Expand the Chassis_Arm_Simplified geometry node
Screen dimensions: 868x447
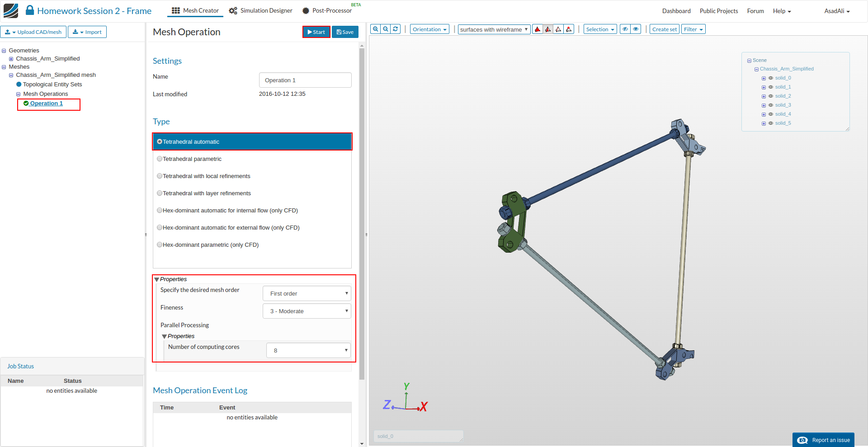11,59
